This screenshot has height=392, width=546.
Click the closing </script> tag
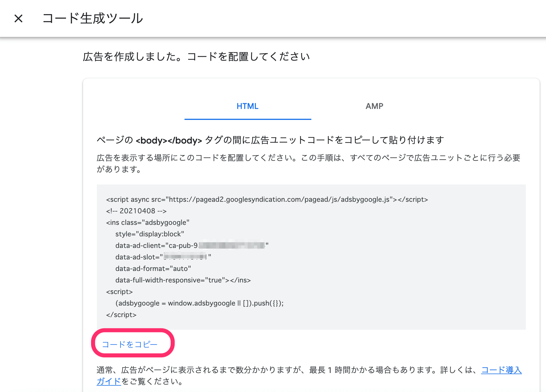[121, 314]
